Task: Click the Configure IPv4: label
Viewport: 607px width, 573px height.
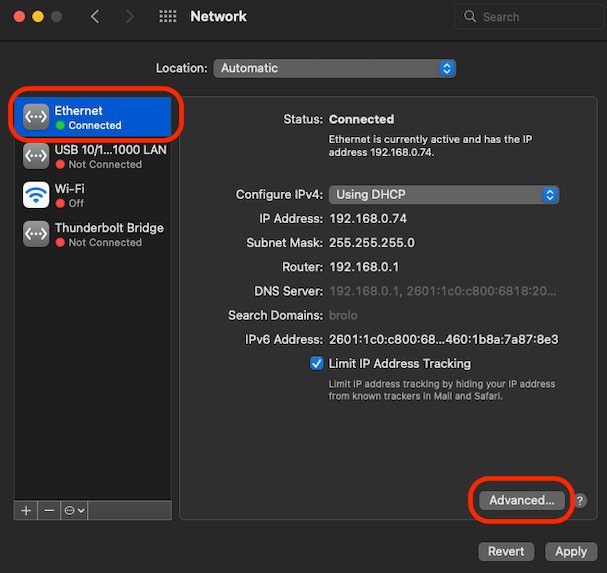Action: point(279,194)
